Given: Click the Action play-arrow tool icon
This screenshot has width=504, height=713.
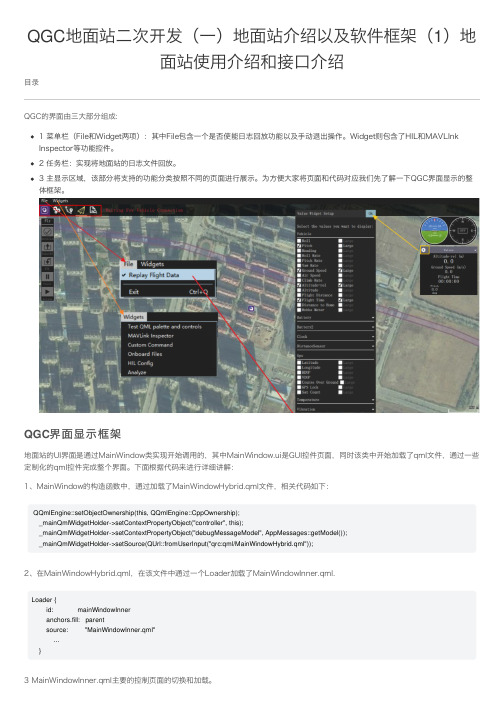Looking at the screenshot, I should click(x=47, y=292).
